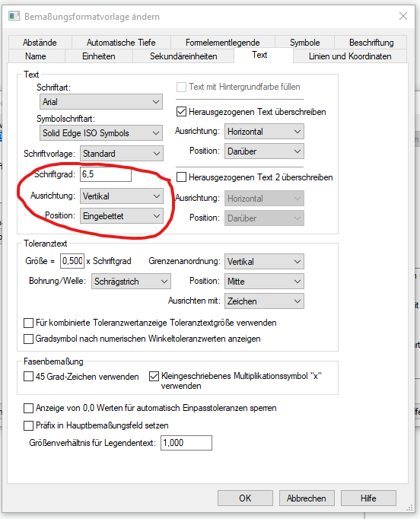Open the Ausrichtung dropdown set to Vertikal
This screenshot has width=420, height=519.
pos(122,196)
